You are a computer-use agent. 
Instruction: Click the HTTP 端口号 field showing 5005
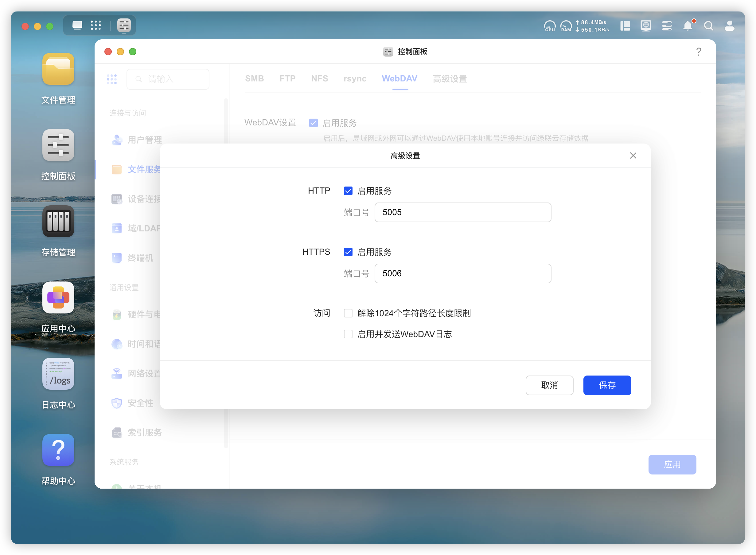(x=462, y=212)
